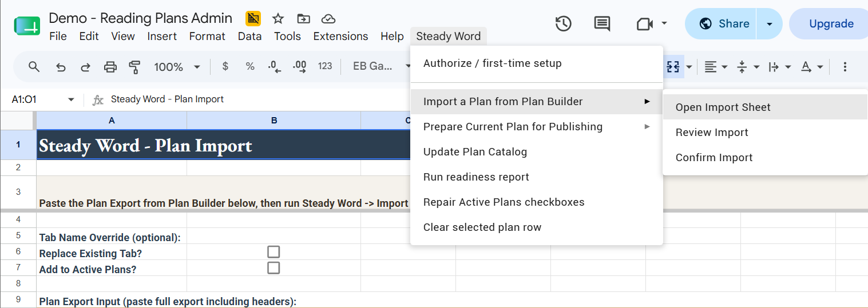868x308 pixels.
Task: Click the Upgrade button
Action: click(x=831, y=24)
